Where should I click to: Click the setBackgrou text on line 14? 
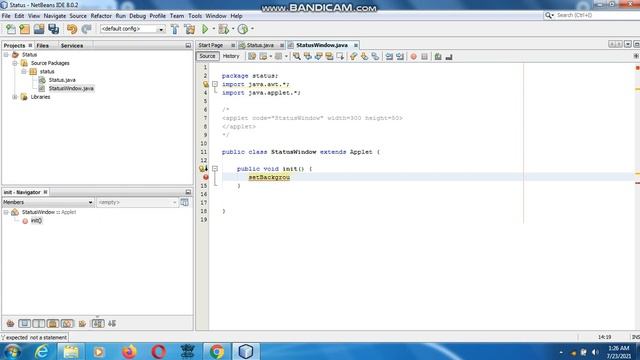[269, 177]
